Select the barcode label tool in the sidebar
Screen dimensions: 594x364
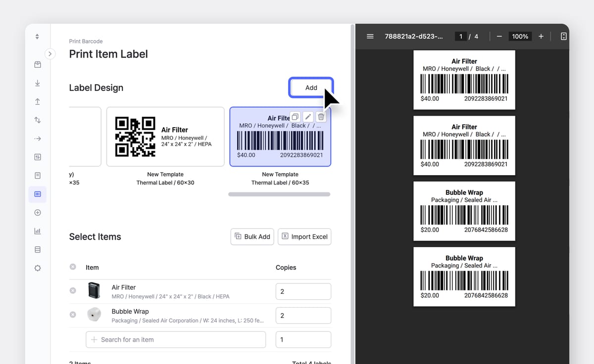37,194
